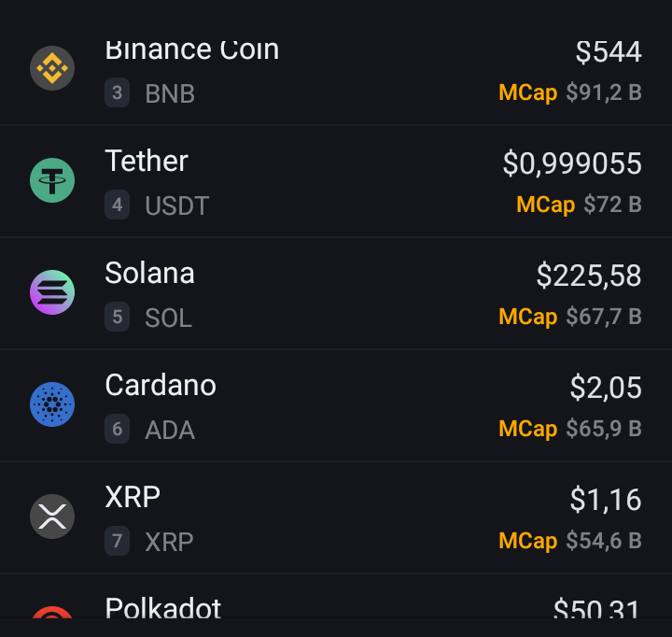Tap the Binance Coin logo icon

(x=52, y=68)
